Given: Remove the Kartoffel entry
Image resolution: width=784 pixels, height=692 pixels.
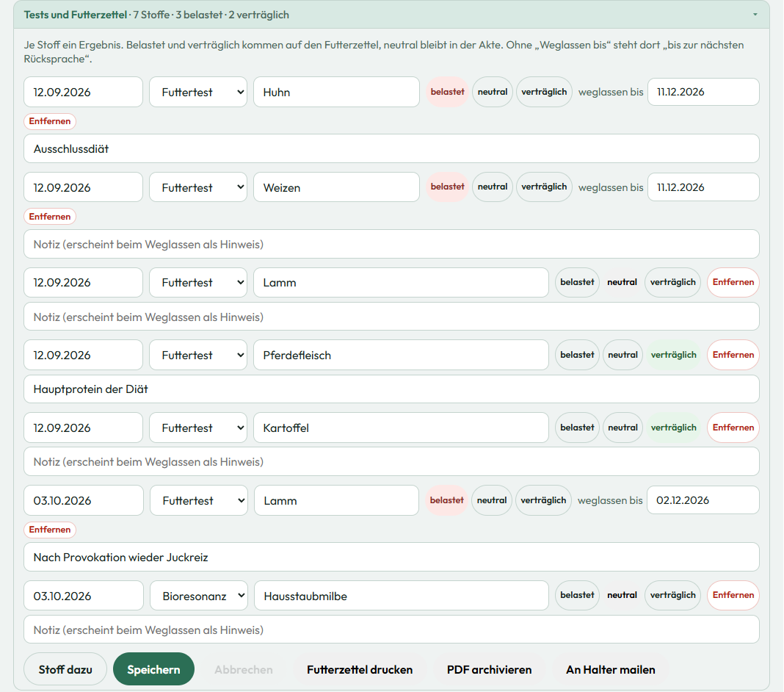Looking at the screenshot, I should pyautogui.click(x=733, y=428).
